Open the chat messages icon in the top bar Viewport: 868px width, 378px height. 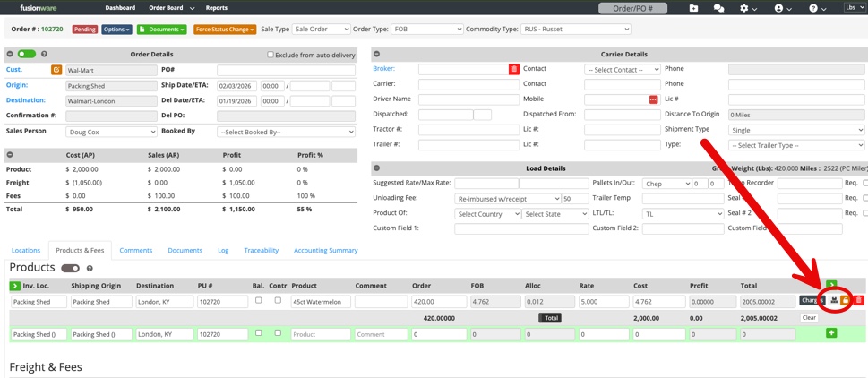click(x=718, y=8)
